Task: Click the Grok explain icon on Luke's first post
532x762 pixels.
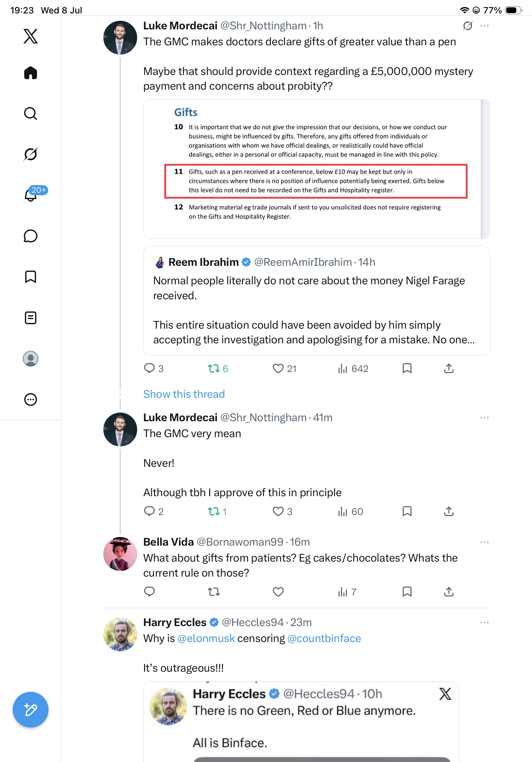Action: point(468,26)
